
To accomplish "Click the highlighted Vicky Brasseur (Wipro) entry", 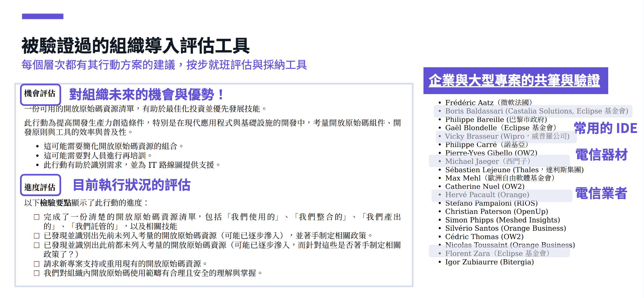I will (x=507, y=136).
